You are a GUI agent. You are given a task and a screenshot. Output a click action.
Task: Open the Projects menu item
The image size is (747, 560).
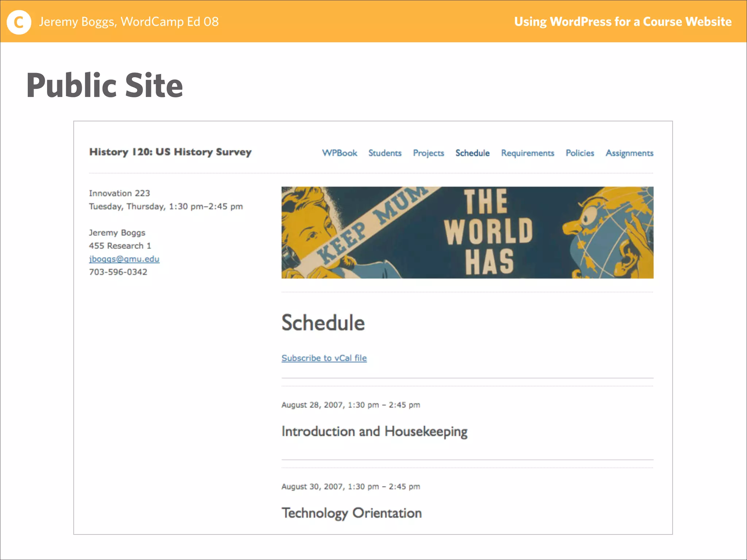[429, 153]
